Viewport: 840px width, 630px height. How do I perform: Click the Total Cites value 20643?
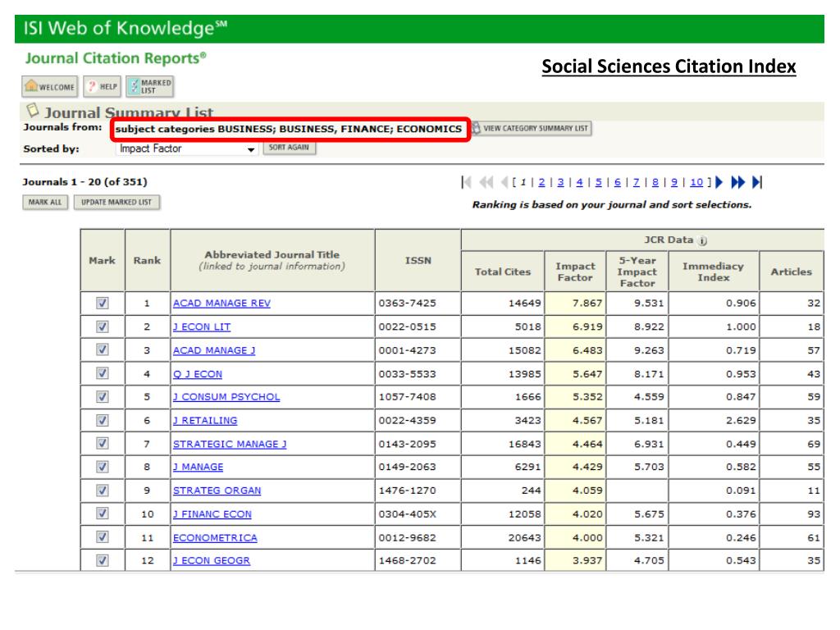coord(524,538)
